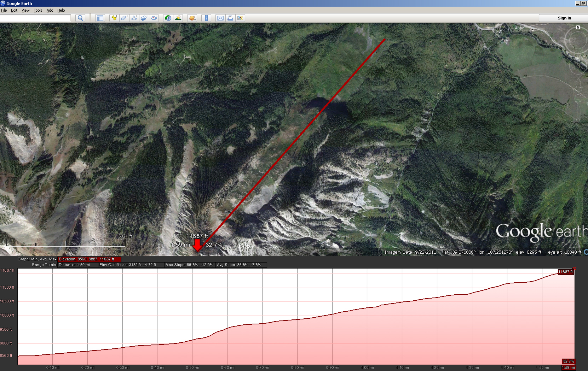Click the 1.40 mi axis label
Image resolution: width=588 pixels, height=371 pixels.
[507, 367]
